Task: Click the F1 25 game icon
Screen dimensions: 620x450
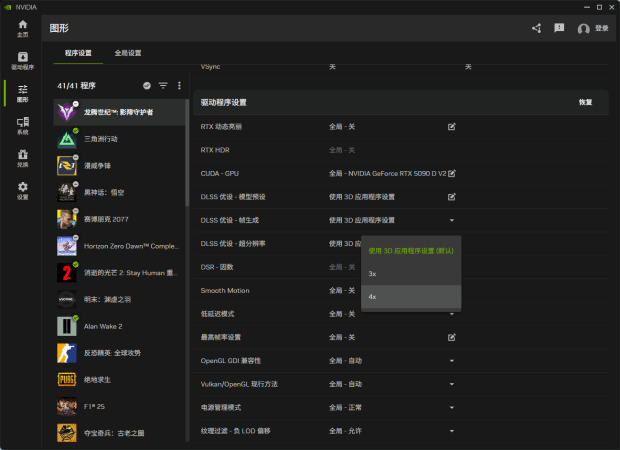Action: point(67,407)
